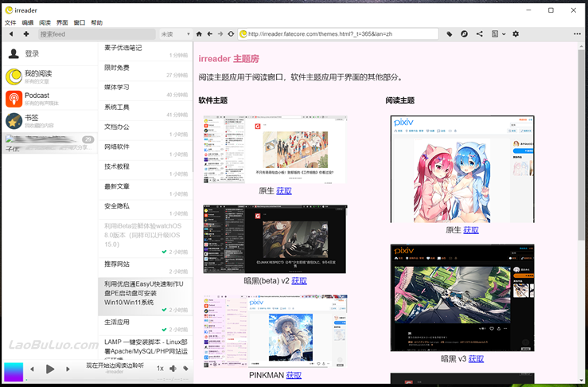Seek on the audio progress bar

pos(90,380)
